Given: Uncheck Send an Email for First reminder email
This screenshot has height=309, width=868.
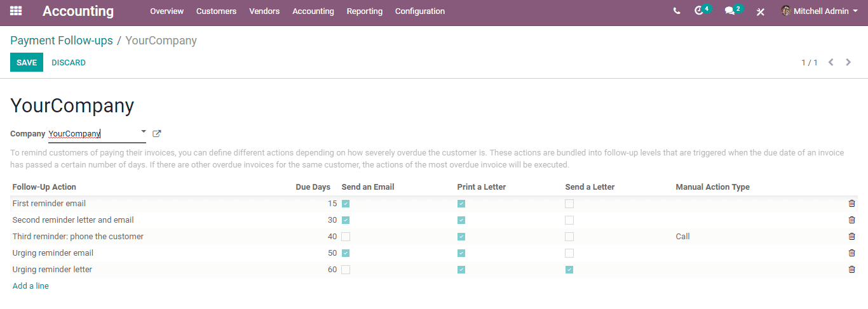Looking at the screenshot, I should [346, 204].
